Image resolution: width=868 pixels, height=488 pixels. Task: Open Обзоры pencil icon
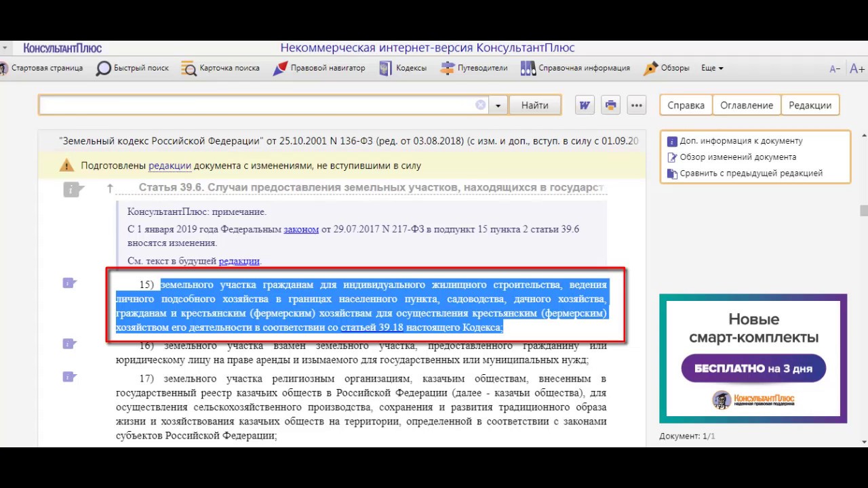click(650, 68)
